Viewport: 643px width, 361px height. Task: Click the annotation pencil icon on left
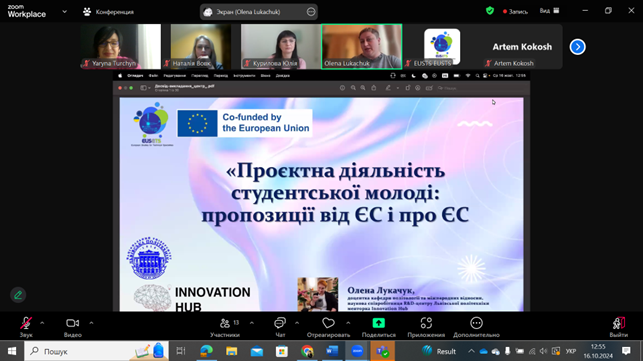tap(18, 295)
